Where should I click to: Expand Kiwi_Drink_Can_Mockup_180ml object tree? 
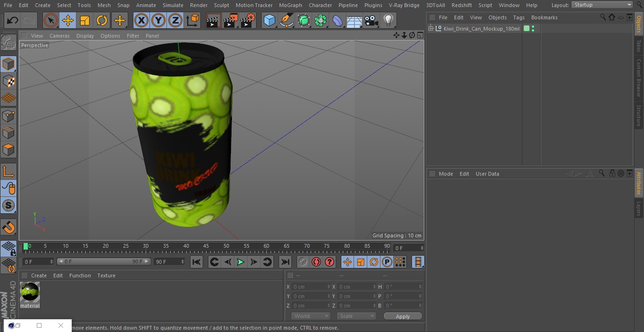pyautogui.click(x=430, y=29)
